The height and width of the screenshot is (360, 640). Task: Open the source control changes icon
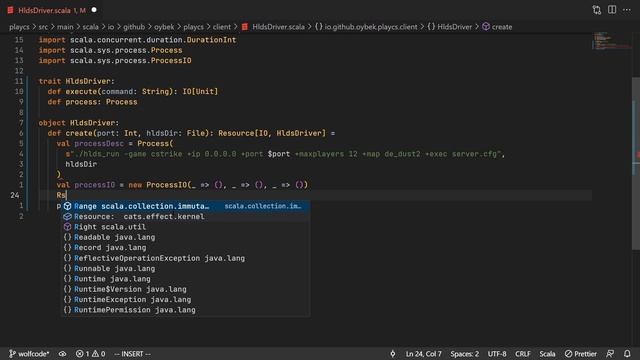point(597,10)
